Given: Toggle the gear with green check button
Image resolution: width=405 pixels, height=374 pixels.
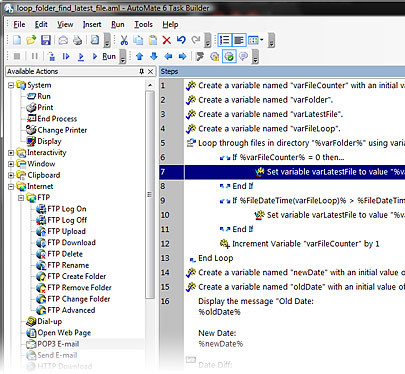Looking at the screenshot, I should tap(229, 56).
